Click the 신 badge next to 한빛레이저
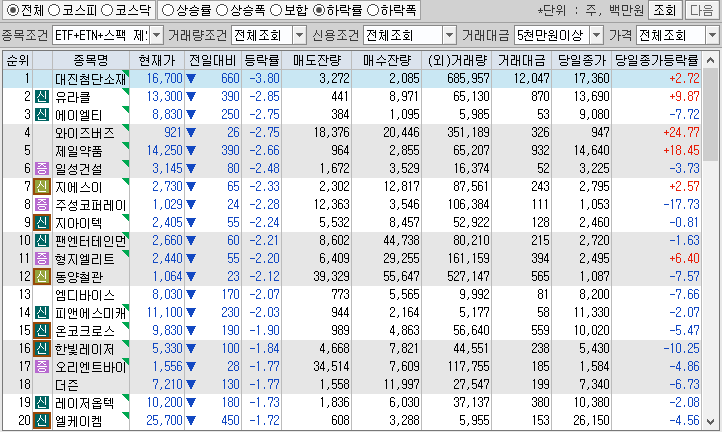The height and width of the screenshot is (432, 722). (42, 348)
